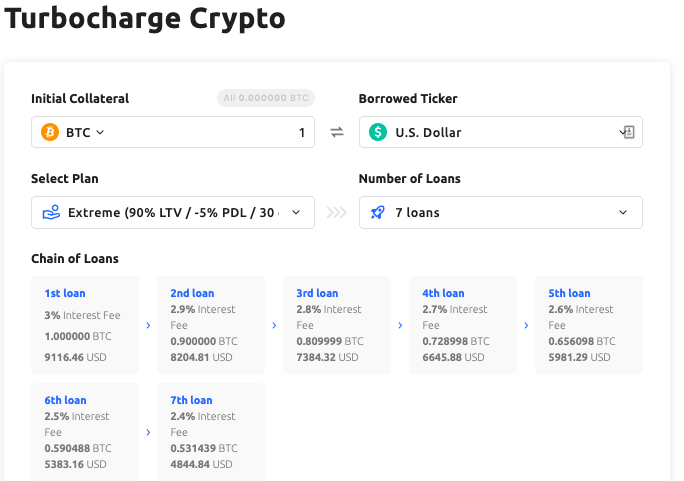Click the 3rd loan link
Screen dimensions: 684x481
(x=317, y=293)
